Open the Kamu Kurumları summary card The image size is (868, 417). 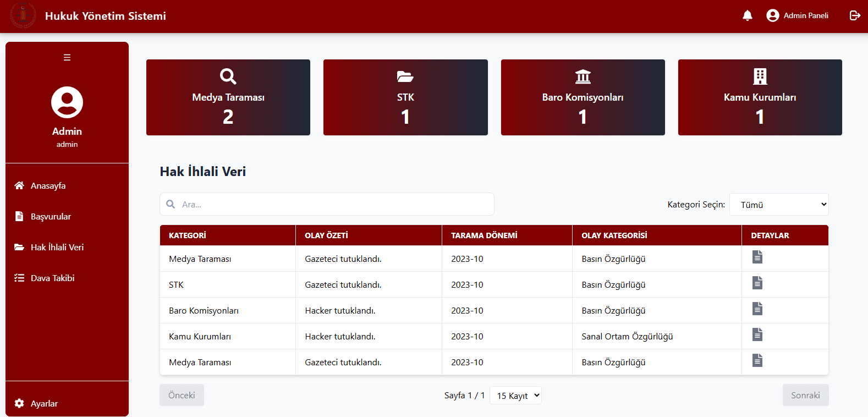pos(760,97)
